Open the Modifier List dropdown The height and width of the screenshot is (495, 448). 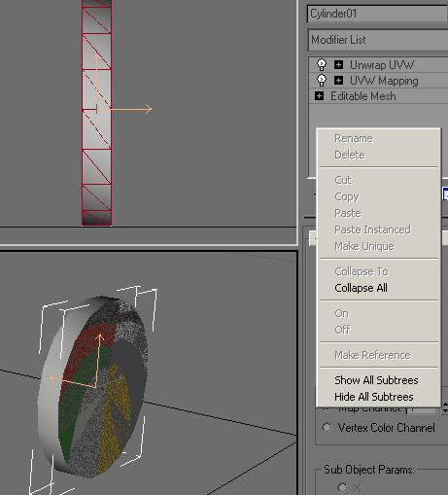[378, 40]
